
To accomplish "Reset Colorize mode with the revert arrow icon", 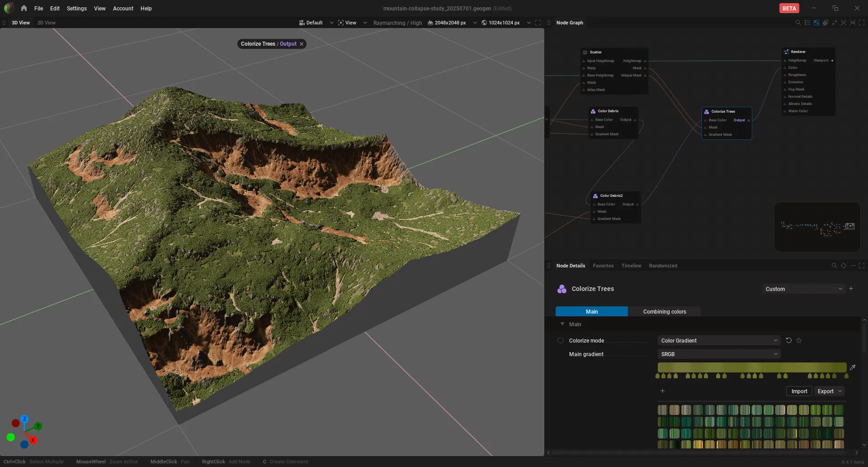I will coord(789,340).
